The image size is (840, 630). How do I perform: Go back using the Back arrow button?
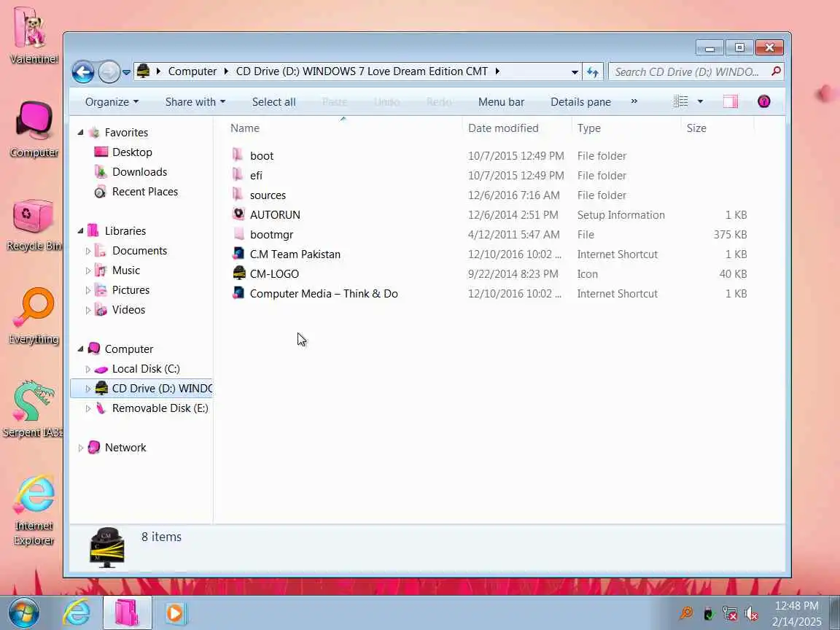pos(83,71)
